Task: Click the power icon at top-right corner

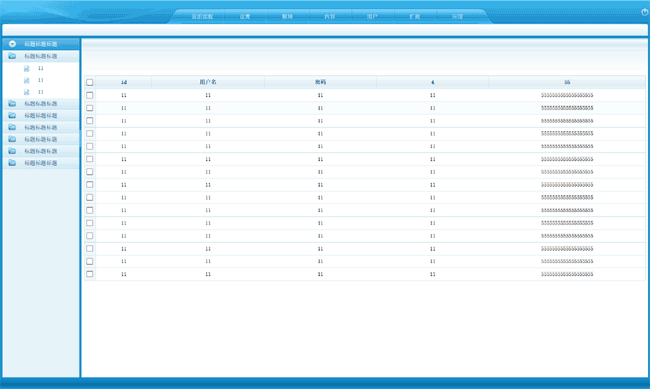Action: click(645, 12)
